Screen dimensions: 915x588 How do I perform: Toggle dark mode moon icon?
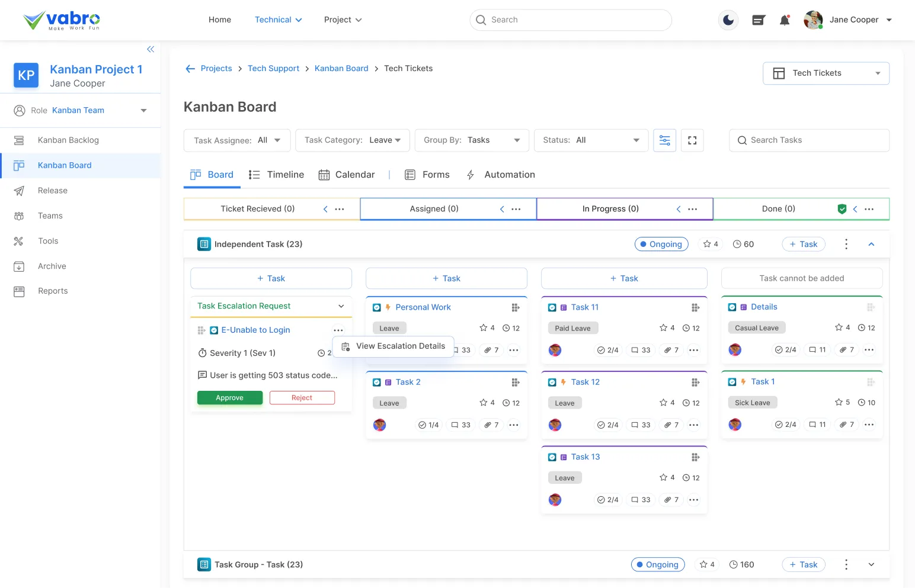pyautogui.click(x=728, y=20)
